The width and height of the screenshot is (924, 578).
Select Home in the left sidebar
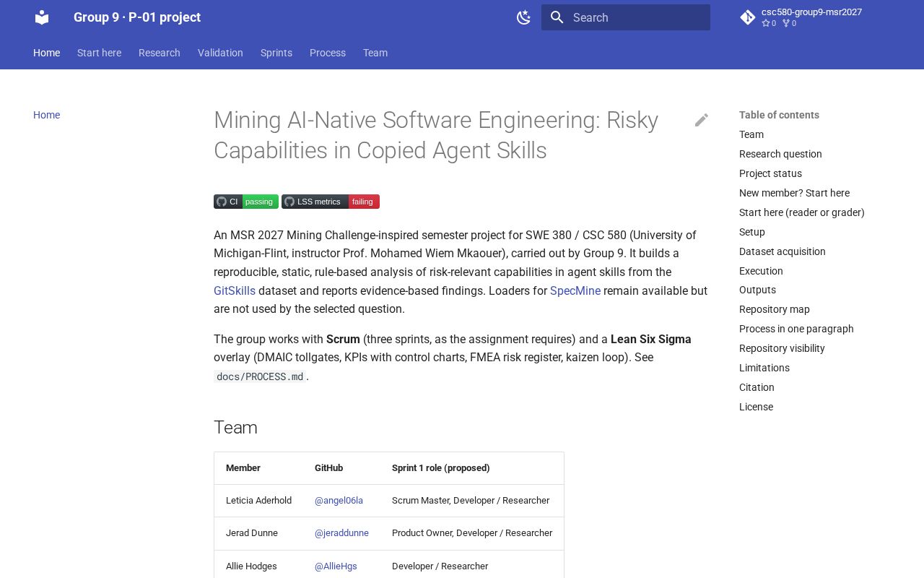pos(47,115)
